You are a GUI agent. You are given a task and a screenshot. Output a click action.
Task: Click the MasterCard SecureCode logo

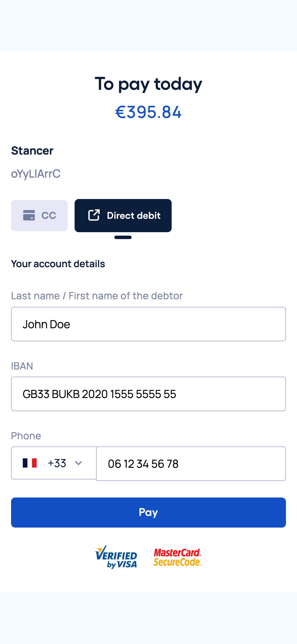tap(178, 557)
